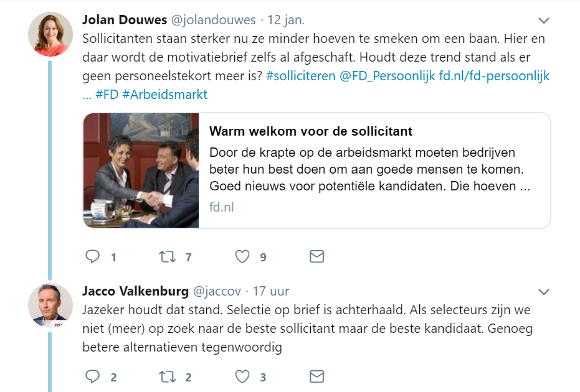Open more options chevron on Jolan's tweet
The height and width of the screenshot is (392, 580).
(x=544, y=21)
